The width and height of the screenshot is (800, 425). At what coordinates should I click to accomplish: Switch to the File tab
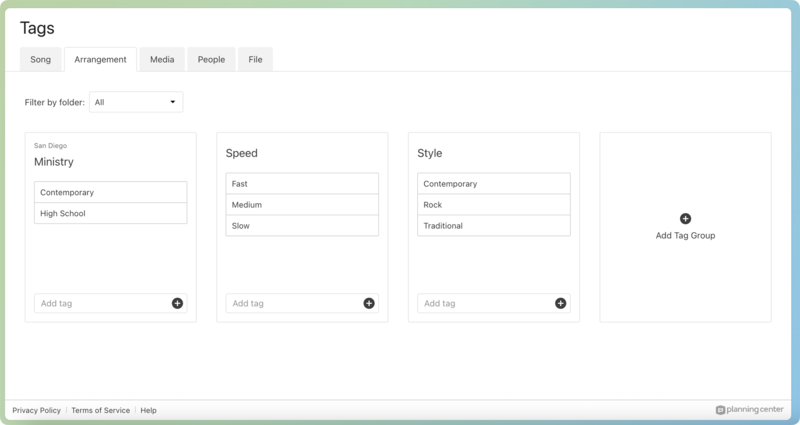click(x=255, y=59)
